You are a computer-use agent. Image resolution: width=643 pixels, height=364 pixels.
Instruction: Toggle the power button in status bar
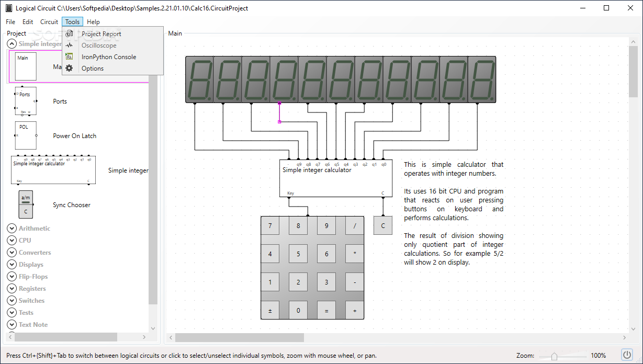click(627, 354)
